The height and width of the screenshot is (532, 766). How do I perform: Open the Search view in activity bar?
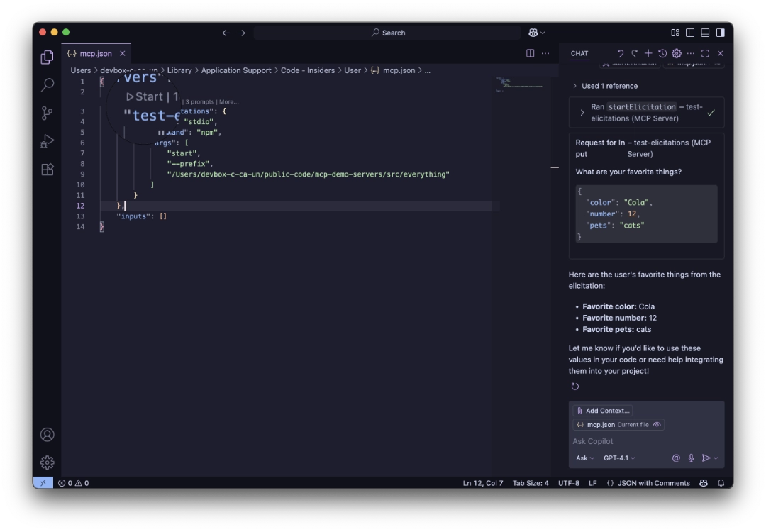tap(47, 85)
